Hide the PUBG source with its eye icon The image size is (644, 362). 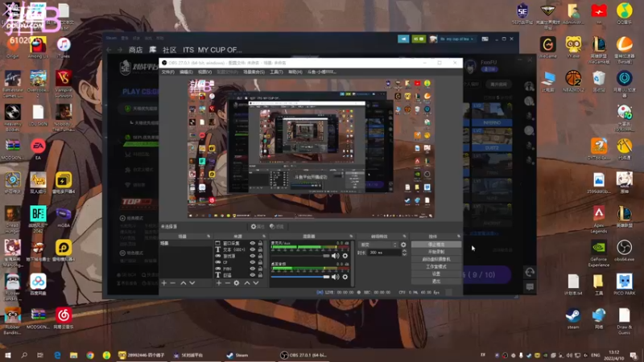point(253,269)
